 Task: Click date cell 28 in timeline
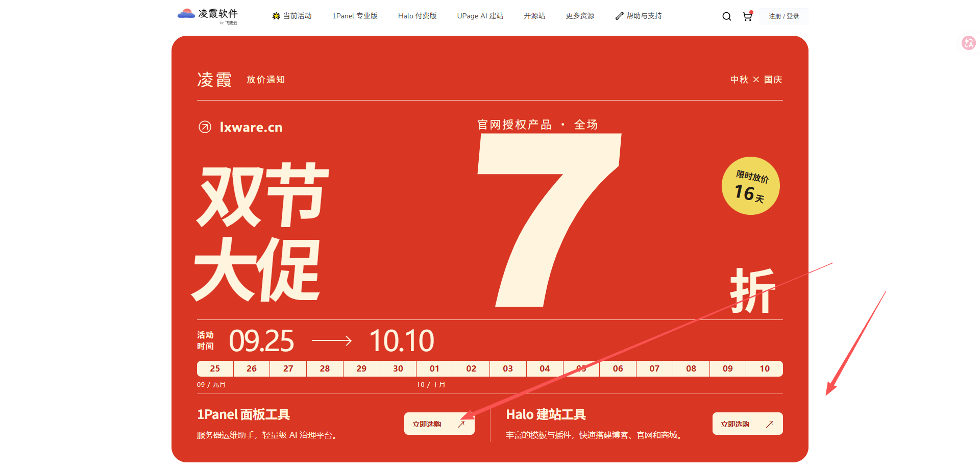tap(325, 368)
